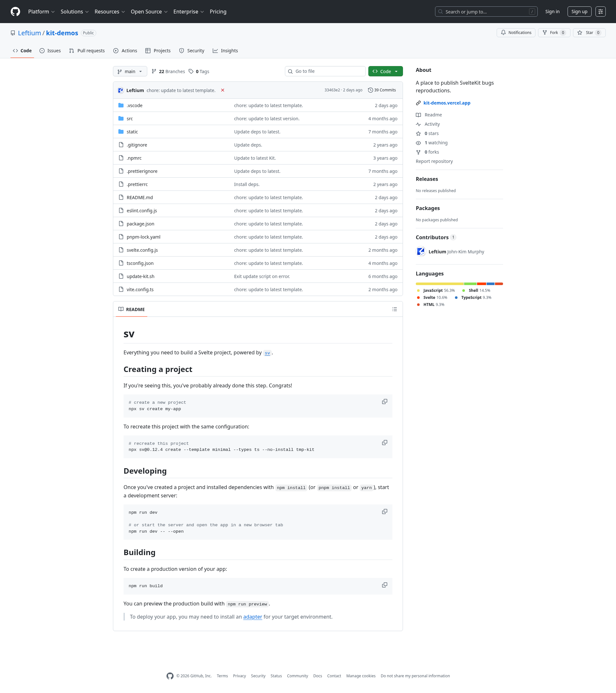Expand the Enterprise menu
Image resolution: width=616 pixels, height=693 pixels.
click(189, 12)
